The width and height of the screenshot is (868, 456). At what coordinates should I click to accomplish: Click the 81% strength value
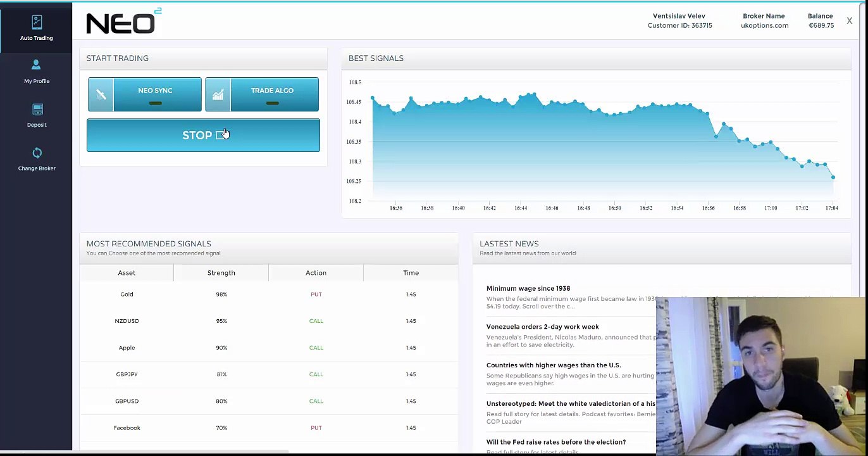point(221,374)
